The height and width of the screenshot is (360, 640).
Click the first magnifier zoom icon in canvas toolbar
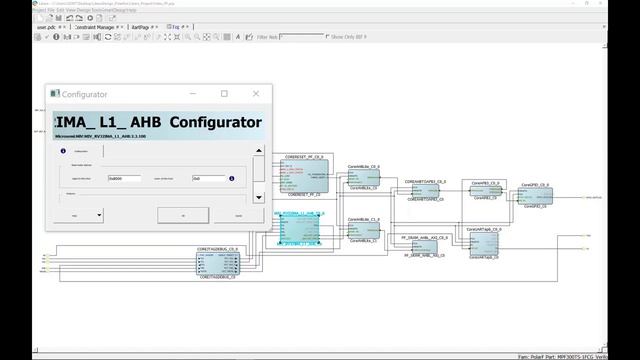click(x=187, y=37)
